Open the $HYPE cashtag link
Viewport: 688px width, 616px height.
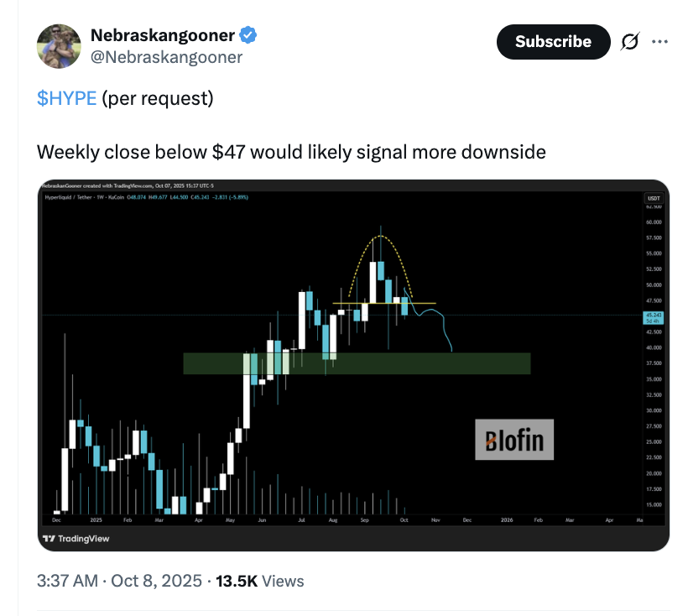point(66,98)
